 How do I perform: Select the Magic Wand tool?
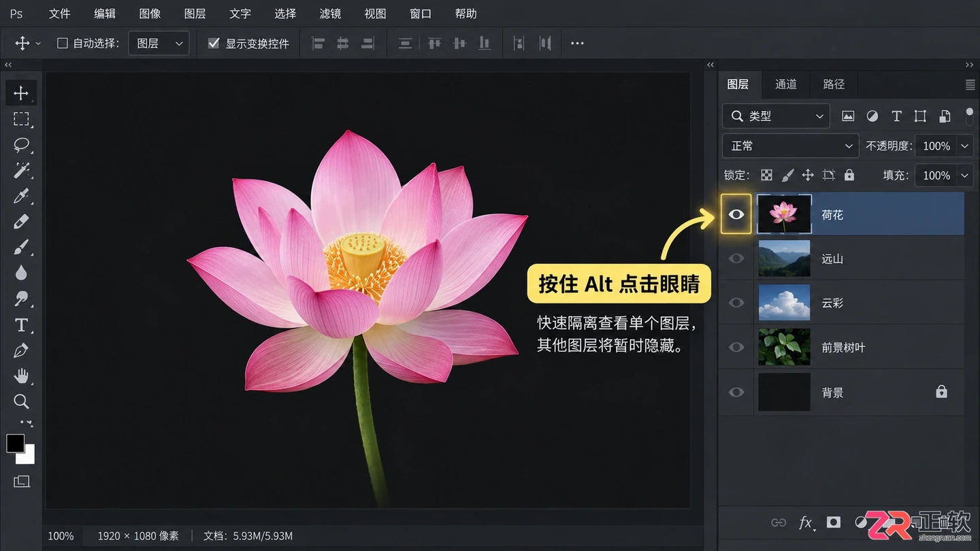21,171
